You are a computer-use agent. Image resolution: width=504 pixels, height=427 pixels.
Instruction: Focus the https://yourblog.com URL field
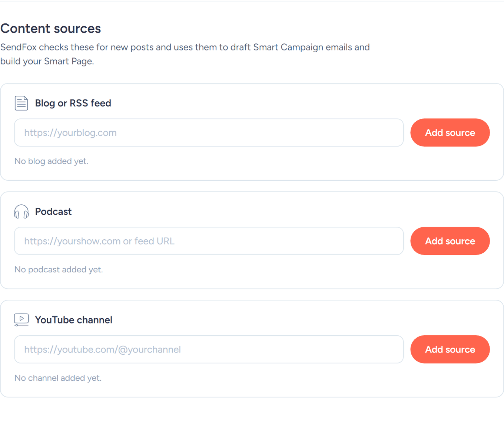[x=209, y=132]
